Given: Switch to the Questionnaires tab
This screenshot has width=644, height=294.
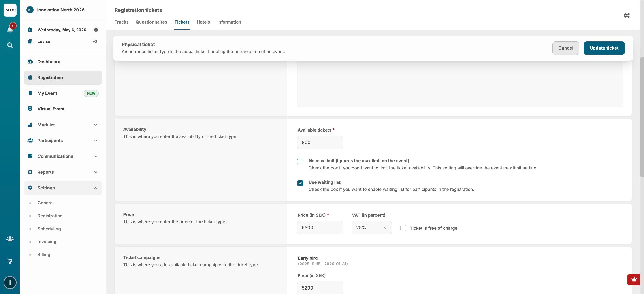Looking at the screenshot, I should pyautogui.click(x=151, y=22).
